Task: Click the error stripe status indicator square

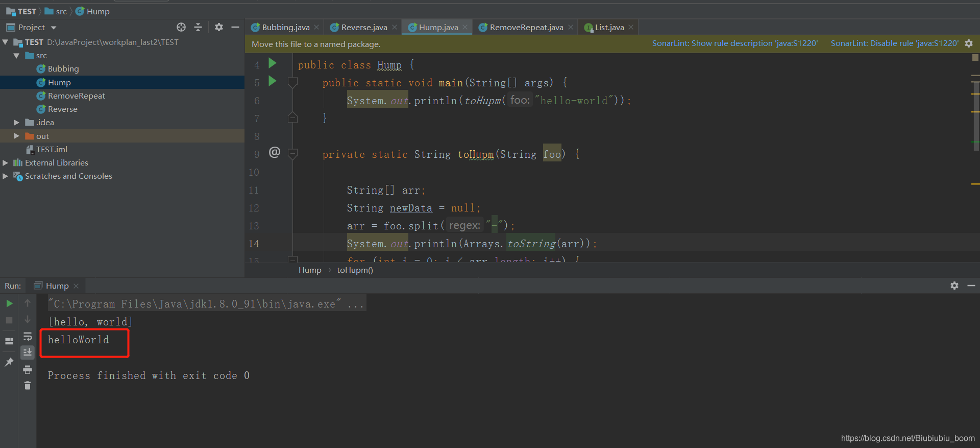Action: [975, 58]
